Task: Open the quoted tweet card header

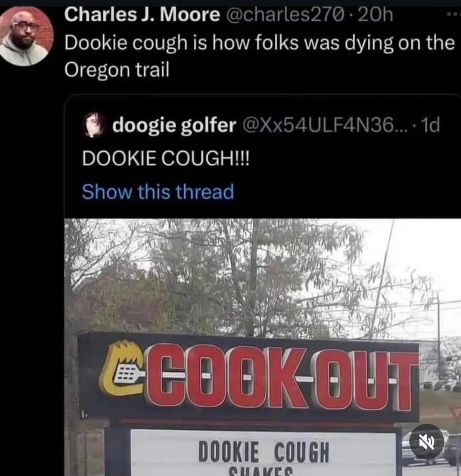Action: click(x=261, y=125)
